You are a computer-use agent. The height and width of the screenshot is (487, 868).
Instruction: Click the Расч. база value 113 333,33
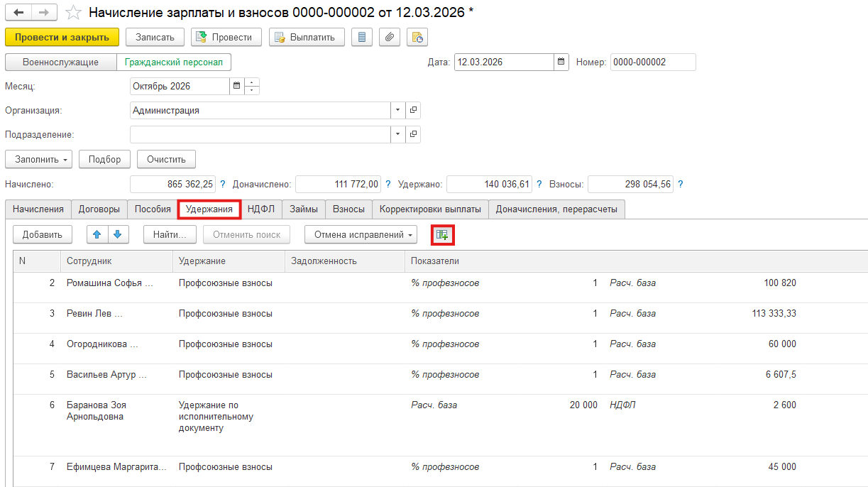pyautogui.click(x=774, y=314)
